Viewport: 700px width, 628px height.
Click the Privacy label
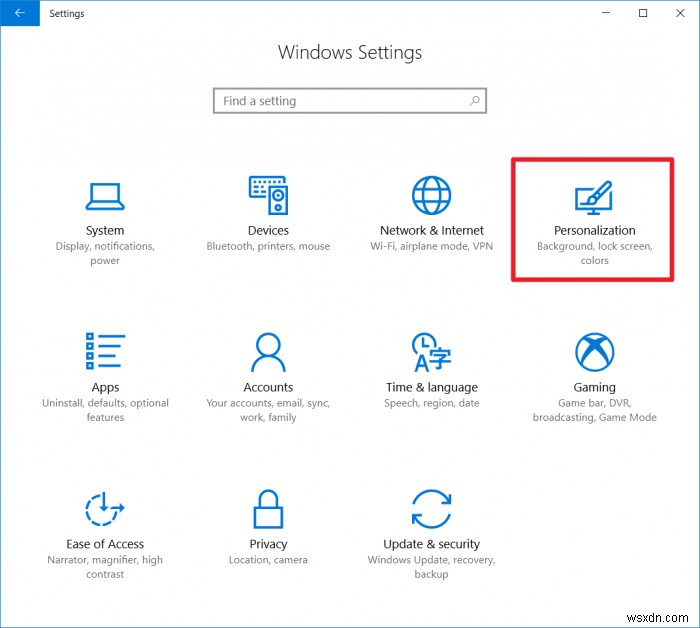(268, 545)
